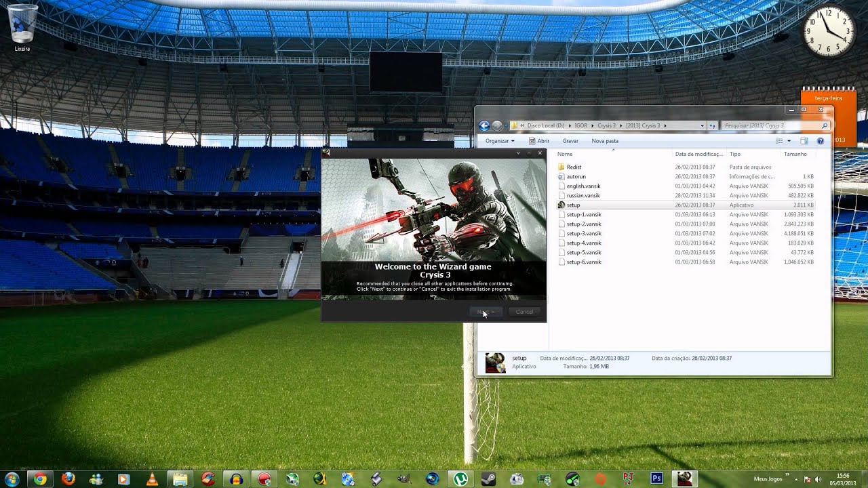This screenshot has height=488, width=868.
Task: Expand the arrow after IGOR breadcrumb
Action: (x=592, y=125)
